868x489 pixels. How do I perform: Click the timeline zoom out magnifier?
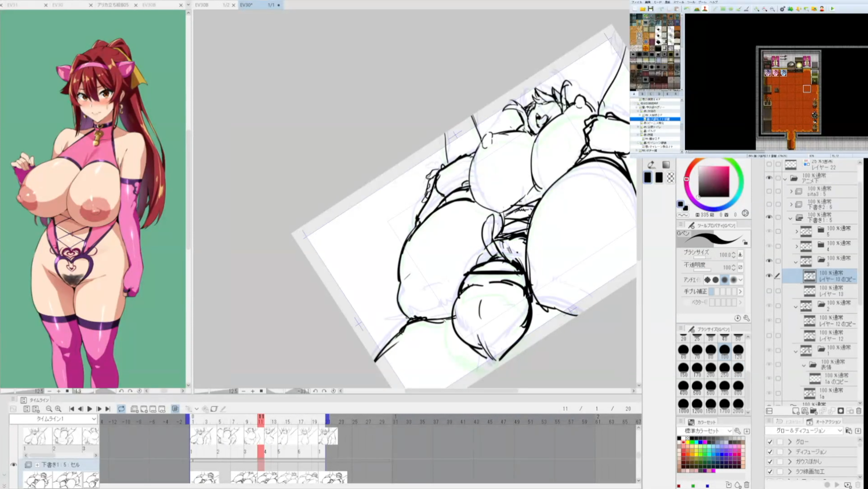49,409
